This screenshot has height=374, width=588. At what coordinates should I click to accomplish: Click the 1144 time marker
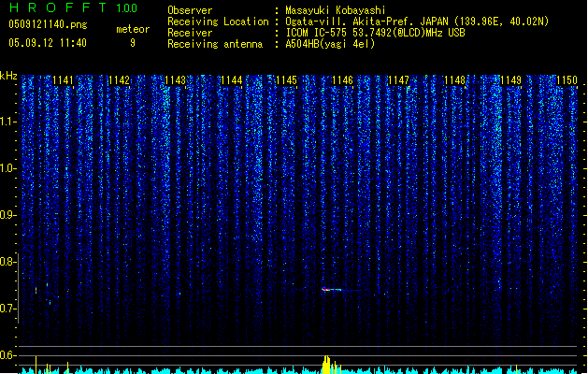point(232,80)
